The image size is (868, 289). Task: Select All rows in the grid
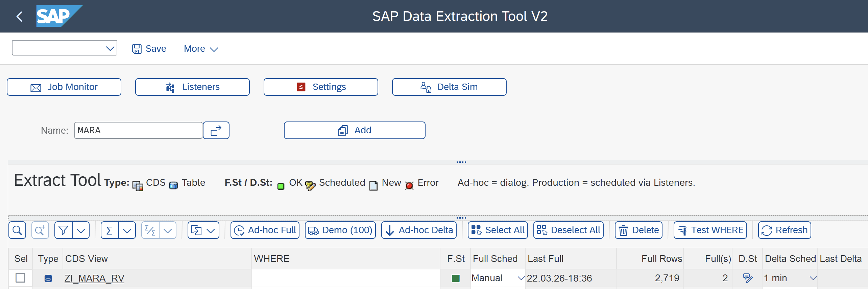pos(498,230)
